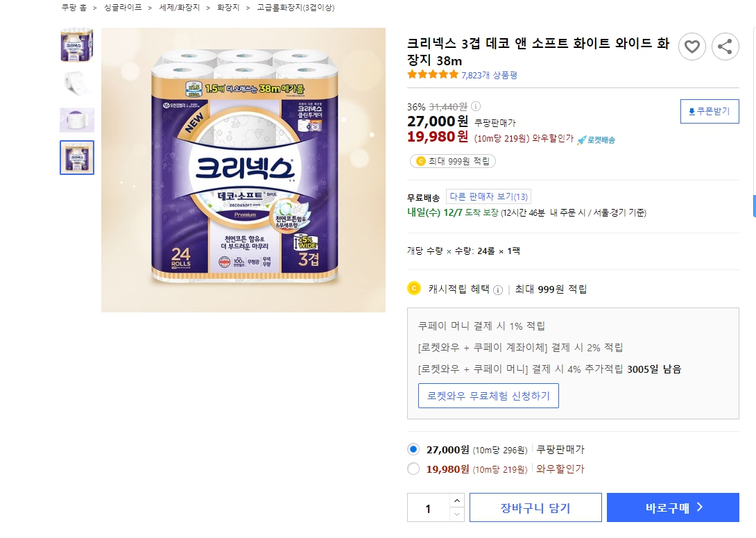Open 세제/화장지 breadcrumb category
The image size is (756, 538).
click(x=180, y=8)
